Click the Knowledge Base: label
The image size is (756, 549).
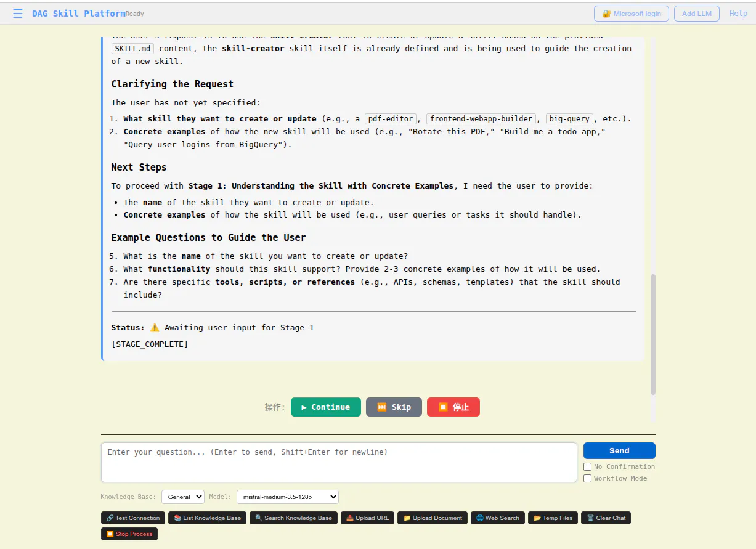tap(129, 497)
